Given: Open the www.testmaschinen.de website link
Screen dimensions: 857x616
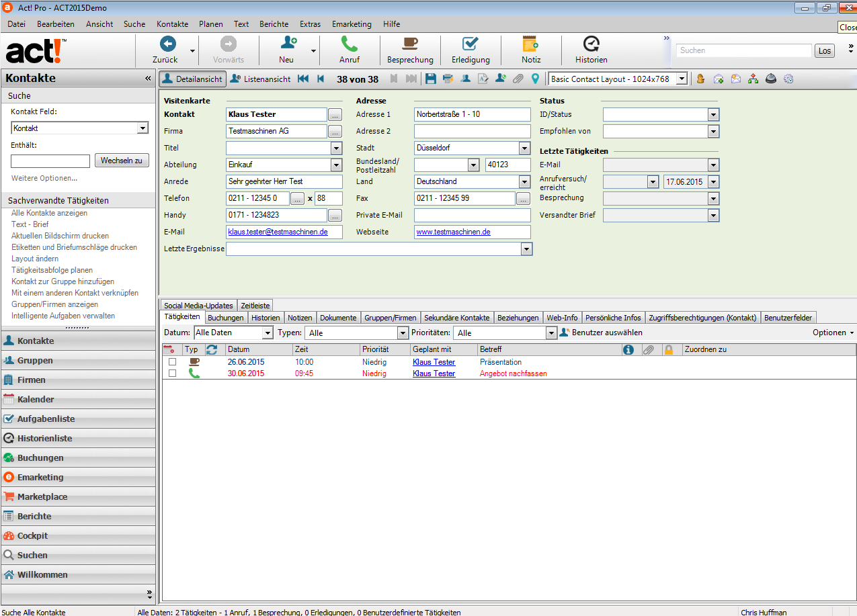Looking at the screenshot, I should pos(453,232).
